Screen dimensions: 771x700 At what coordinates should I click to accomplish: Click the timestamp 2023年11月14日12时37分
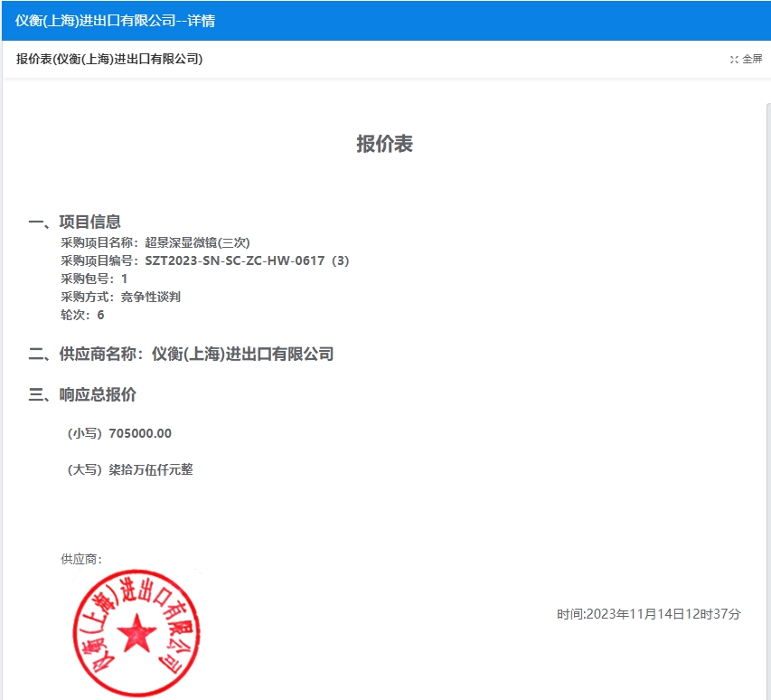(663, 614)
